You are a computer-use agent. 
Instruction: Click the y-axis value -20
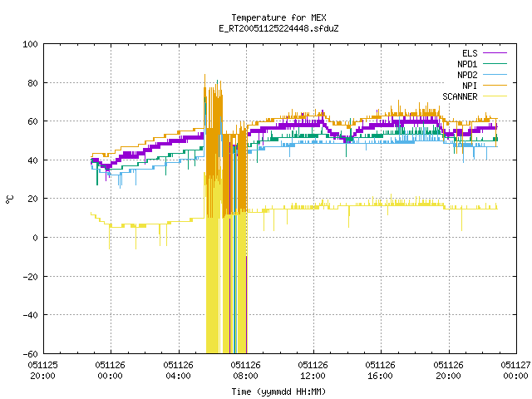coord(30,277)
